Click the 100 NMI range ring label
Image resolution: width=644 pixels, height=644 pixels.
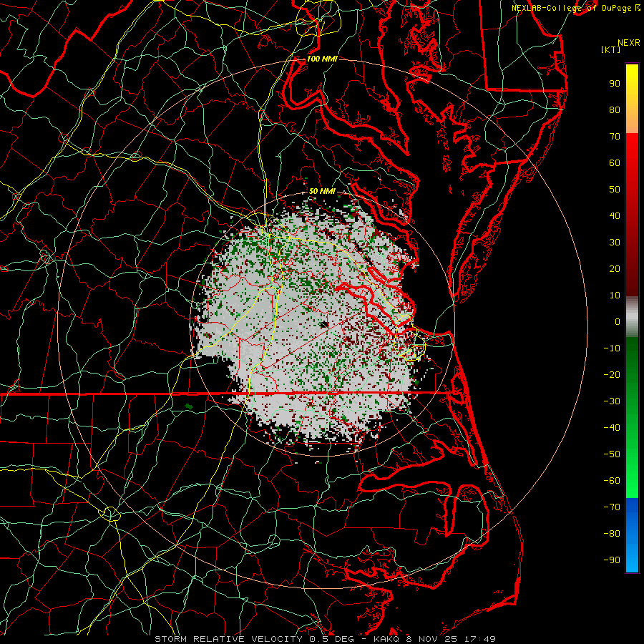[x=322, y=59]
